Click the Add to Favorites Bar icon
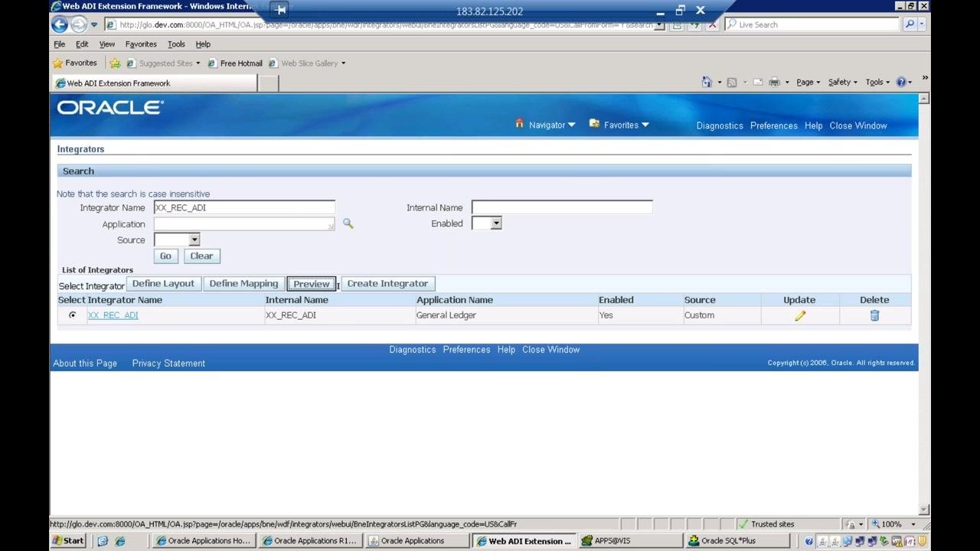Image resolution: width=980 pixels, height=551 pixels. tap(115, 64)
